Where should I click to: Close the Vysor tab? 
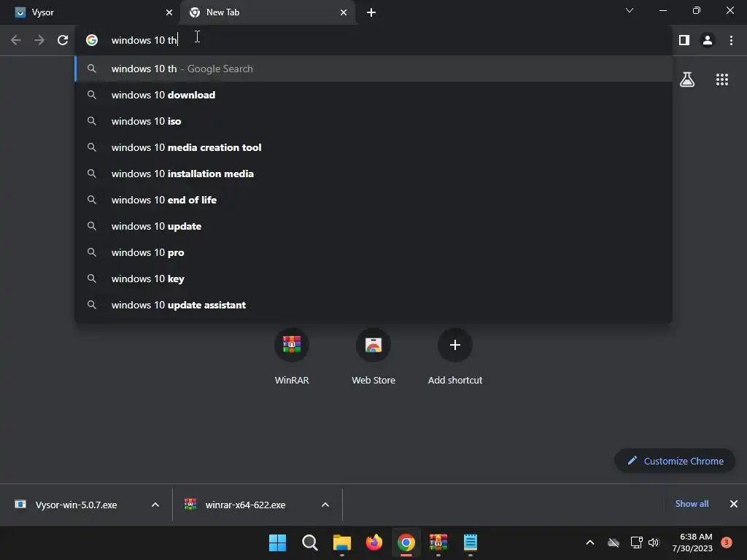(x=169, y=12)
